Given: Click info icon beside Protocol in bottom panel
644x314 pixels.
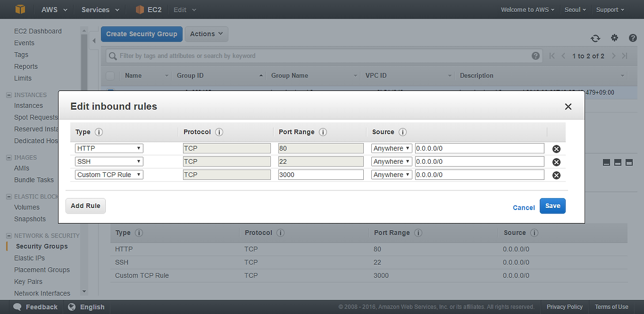Looking at the screenshot, I should 280,233.
